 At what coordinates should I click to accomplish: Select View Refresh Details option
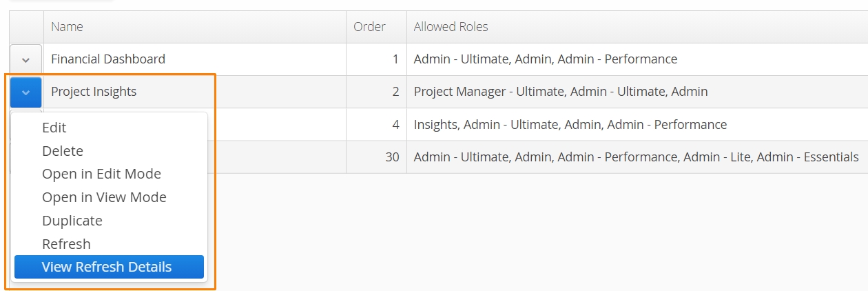[x=109, y=267]
